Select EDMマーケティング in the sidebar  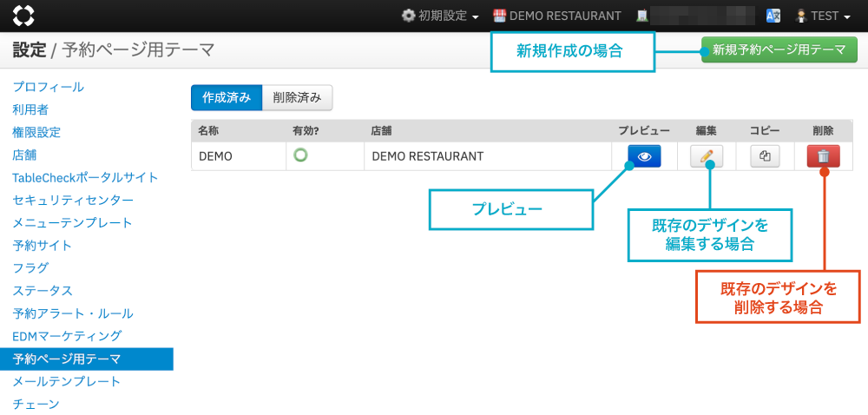(x=67, y=335)
